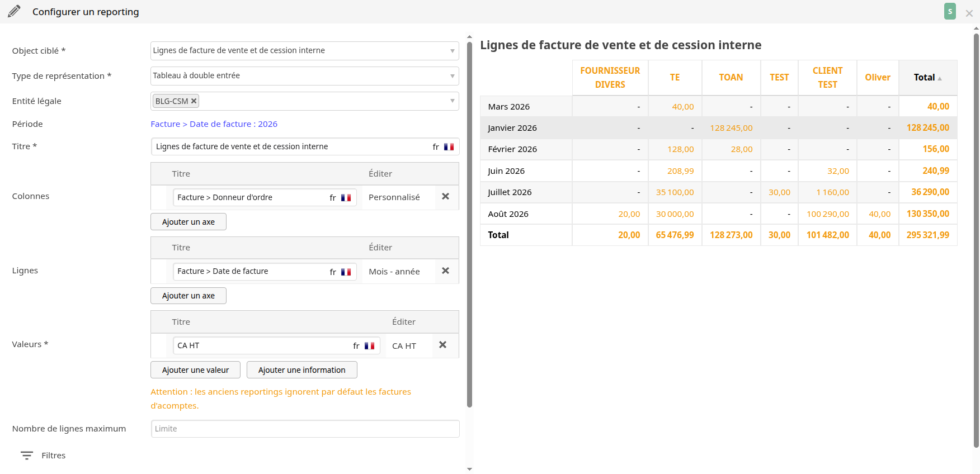The image size is (980, 474).
Task: Click Ajouter une information button
Action: click(x=302, y=370)
